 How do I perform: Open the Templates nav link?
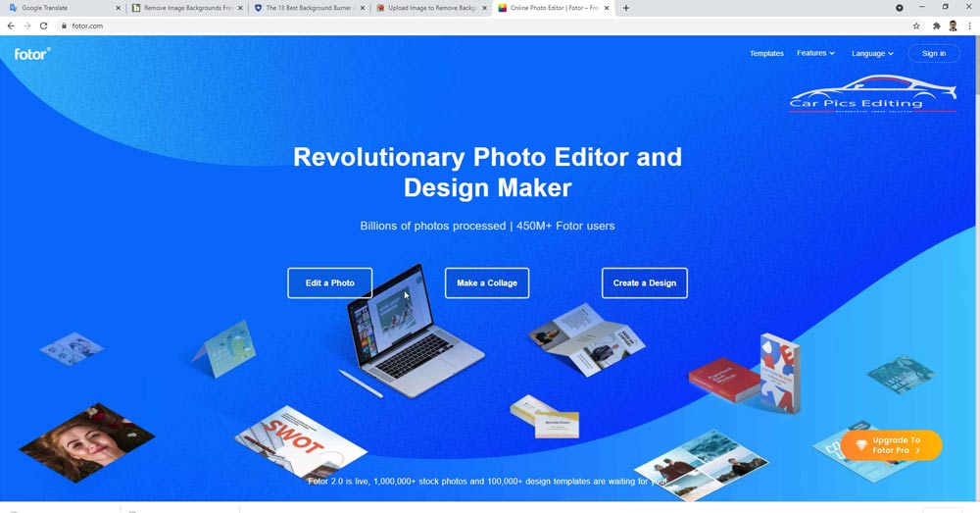766,54
